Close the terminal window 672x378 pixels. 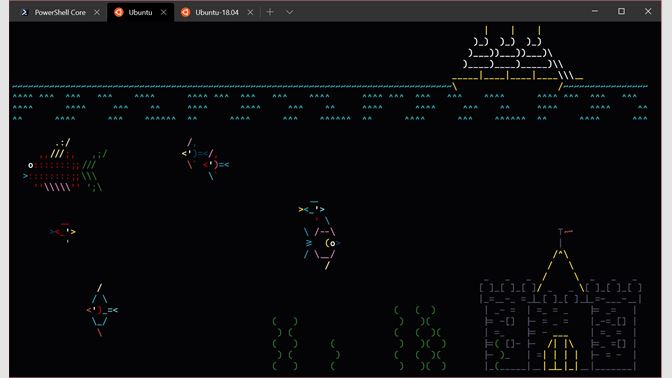point(648,12)
